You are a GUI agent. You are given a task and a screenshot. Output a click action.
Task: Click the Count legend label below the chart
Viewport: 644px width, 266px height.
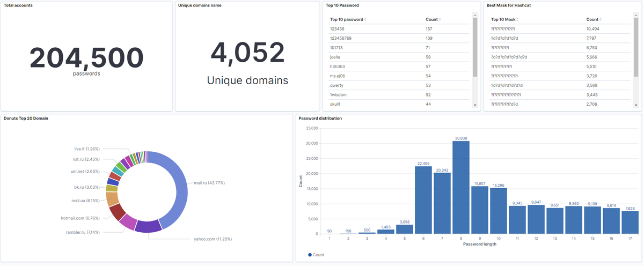319,255
